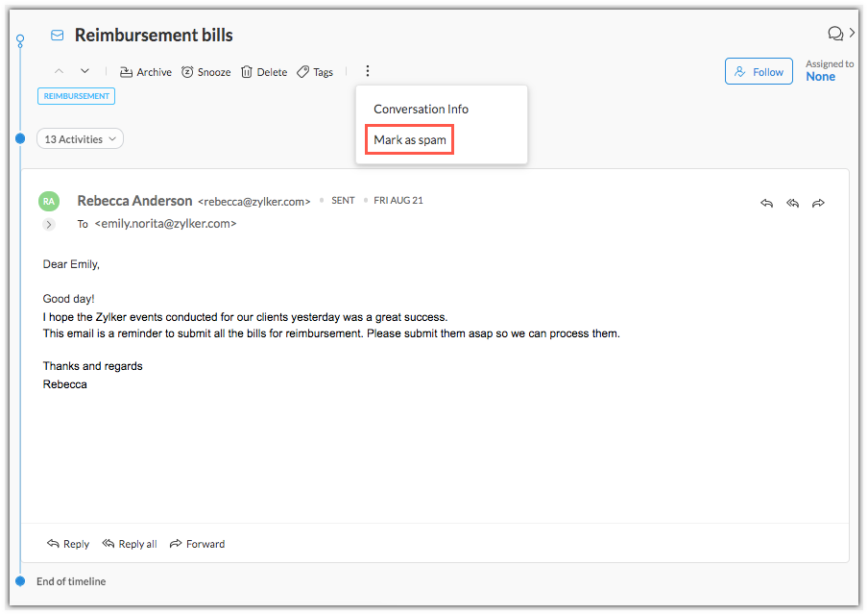Screen dimensions: 868x615
Task: Click Reply all at message bottom
Action: pos(130,544)
